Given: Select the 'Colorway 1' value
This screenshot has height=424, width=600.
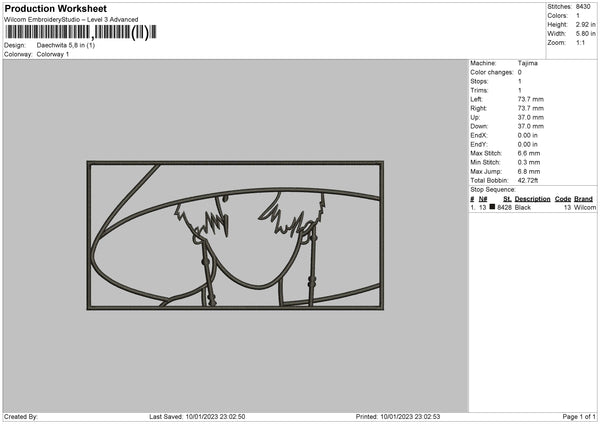Looking at the screenshot, I should point(53,54).
